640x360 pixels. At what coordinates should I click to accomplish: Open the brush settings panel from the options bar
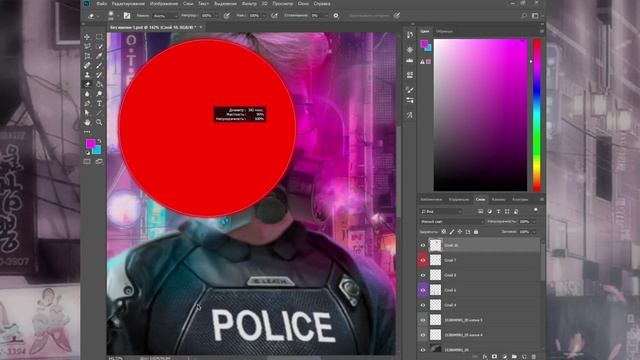(127, 16)
